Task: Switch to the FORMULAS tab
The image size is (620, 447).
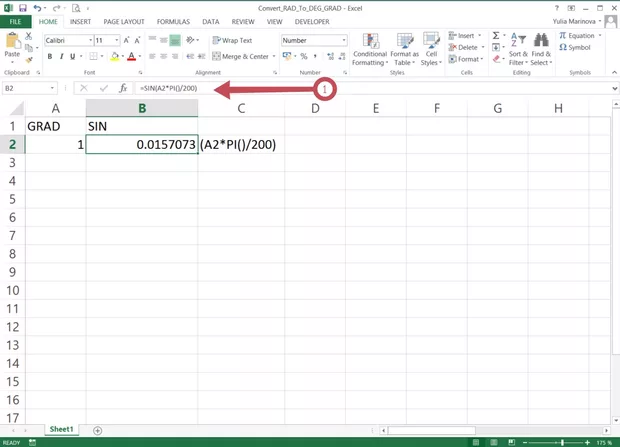Action: pos(172,21)
